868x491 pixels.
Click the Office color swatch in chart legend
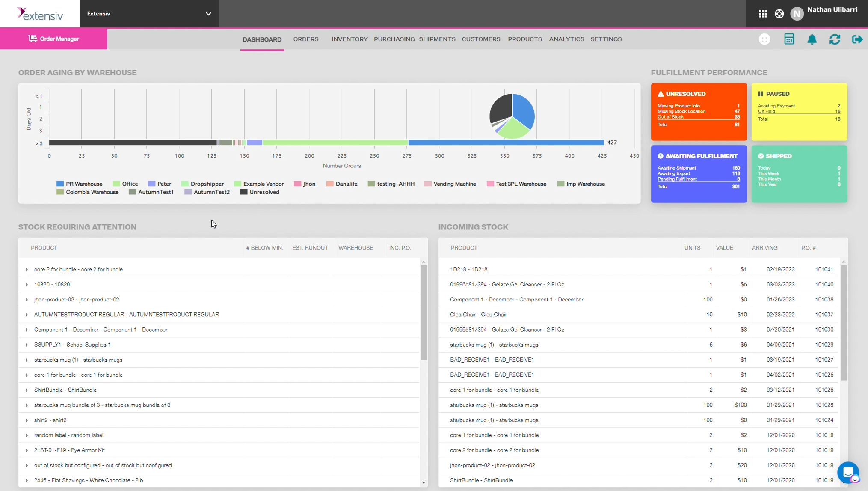tap(116, 184)
